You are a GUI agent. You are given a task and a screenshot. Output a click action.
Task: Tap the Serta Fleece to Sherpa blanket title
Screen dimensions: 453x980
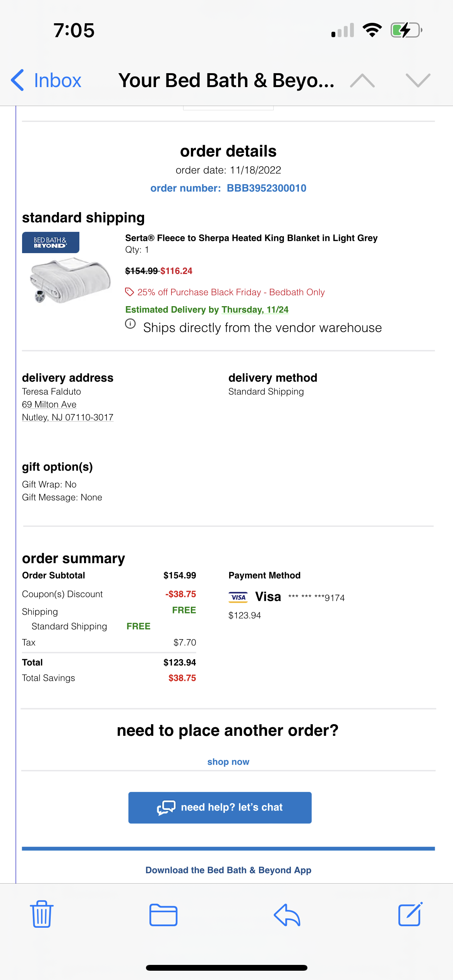coord(251,238)
